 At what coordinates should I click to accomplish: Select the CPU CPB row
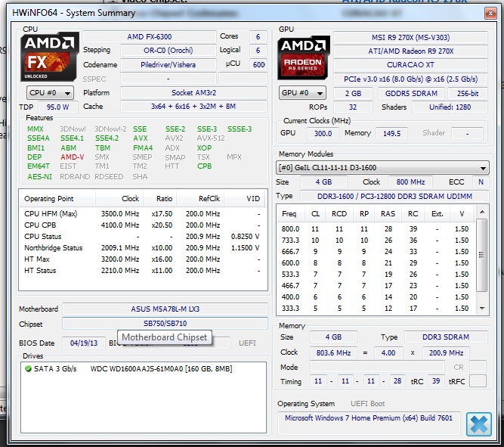[x=143, y=225]
